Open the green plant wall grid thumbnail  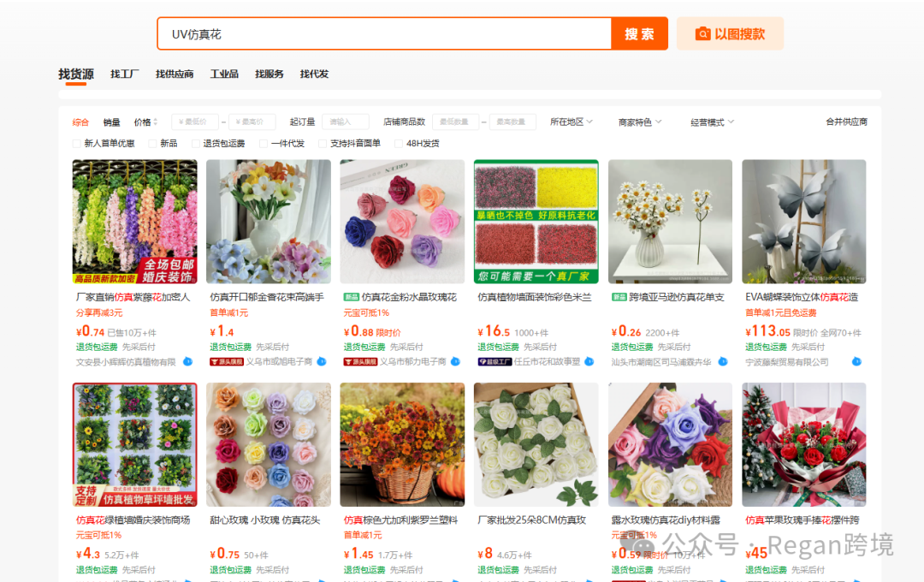click(135, 444)
